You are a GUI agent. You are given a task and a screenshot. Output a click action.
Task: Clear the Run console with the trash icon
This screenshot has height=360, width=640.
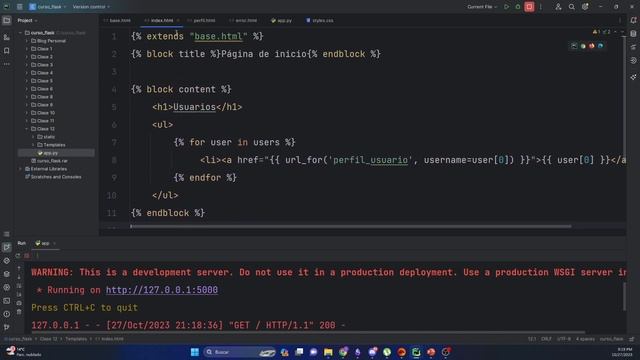pyautogui.click(x=19, y=312)
